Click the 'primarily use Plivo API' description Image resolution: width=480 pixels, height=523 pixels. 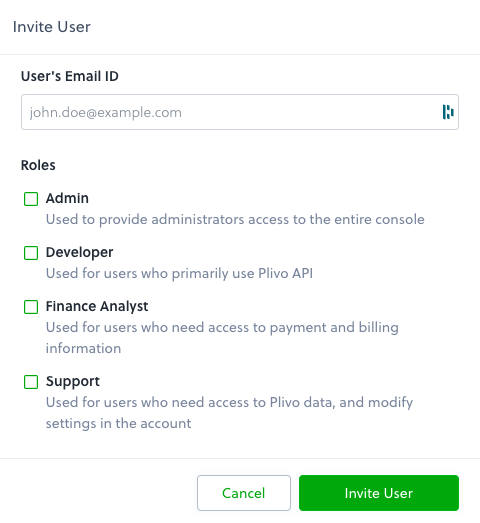coord(179,274)
